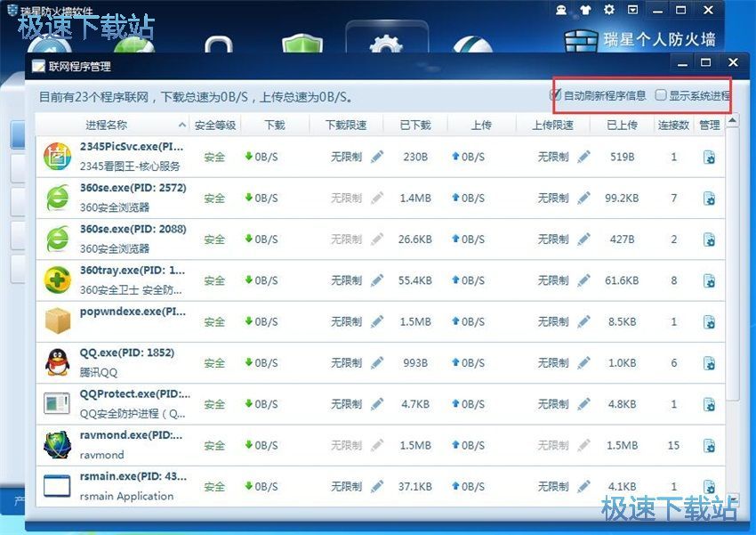Open manage icon for ravmond.exe
The width and height of the screenshot is (756, 535).
click(709, 446)
